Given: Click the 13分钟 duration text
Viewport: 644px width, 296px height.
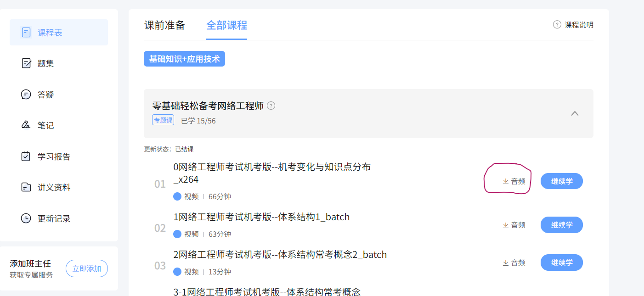Looking at the screenshot, I should click(220, 272).
